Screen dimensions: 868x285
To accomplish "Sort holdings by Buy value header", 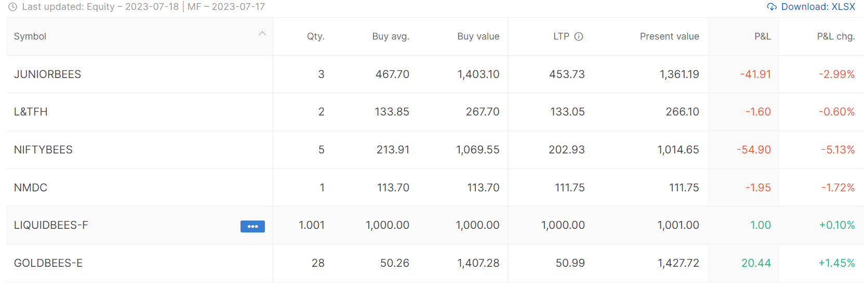I will tap(478, 36).
